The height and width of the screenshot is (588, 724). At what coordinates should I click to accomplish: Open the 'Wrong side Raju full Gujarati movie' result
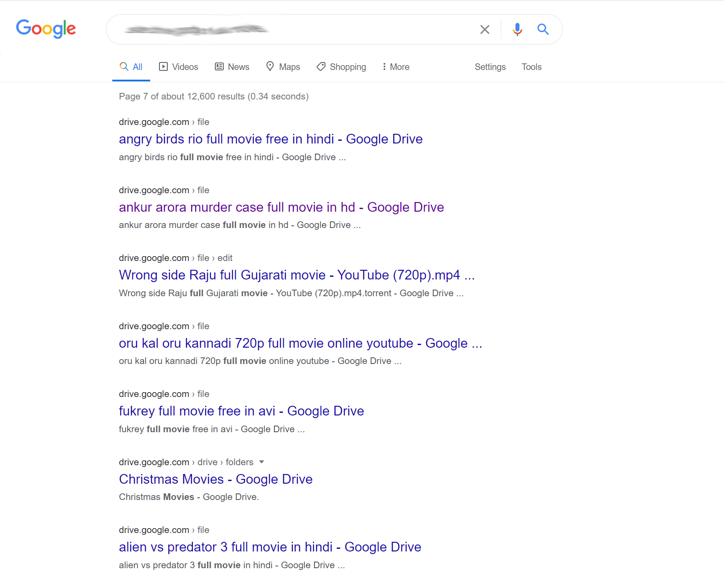[297, 275]
